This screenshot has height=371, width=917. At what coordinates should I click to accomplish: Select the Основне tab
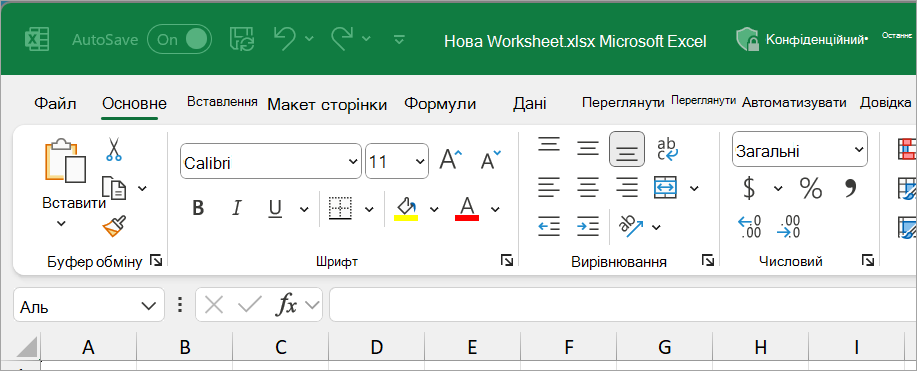click(x=134, y=104)
